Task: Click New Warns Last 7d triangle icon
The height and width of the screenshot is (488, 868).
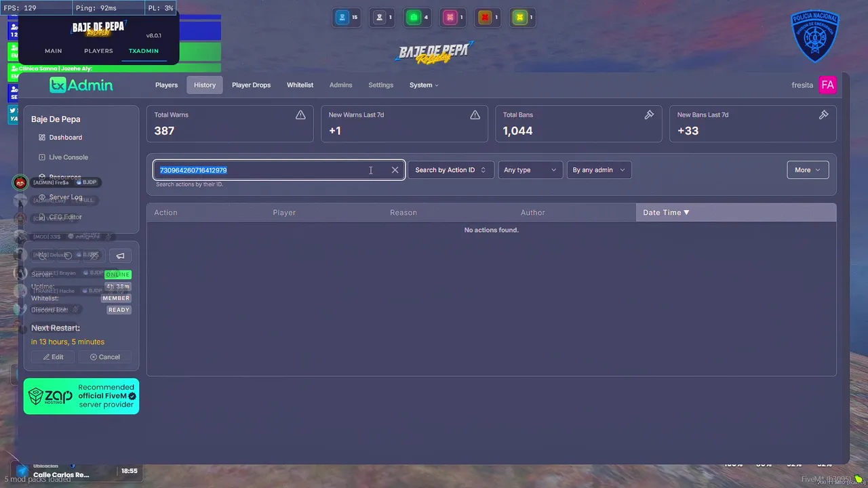Action: (475, 115)
